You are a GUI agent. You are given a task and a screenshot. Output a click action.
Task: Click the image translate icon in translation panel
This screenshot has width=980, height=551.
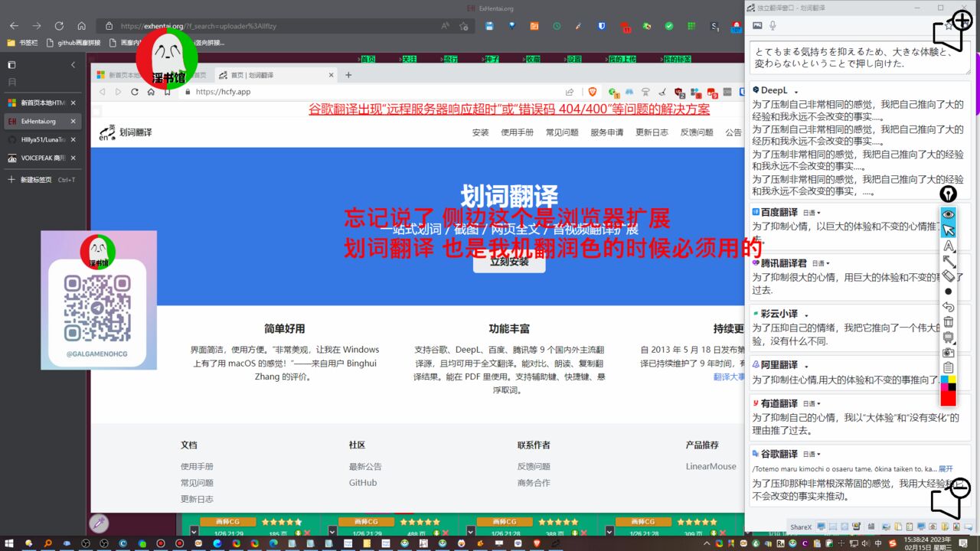point(757,25)
